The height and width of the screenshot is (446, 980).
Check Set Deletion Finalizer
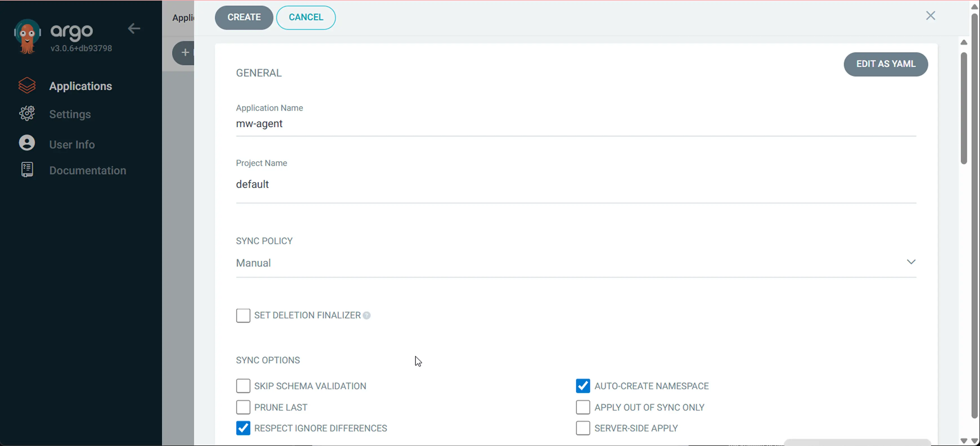tap(243, 315)
